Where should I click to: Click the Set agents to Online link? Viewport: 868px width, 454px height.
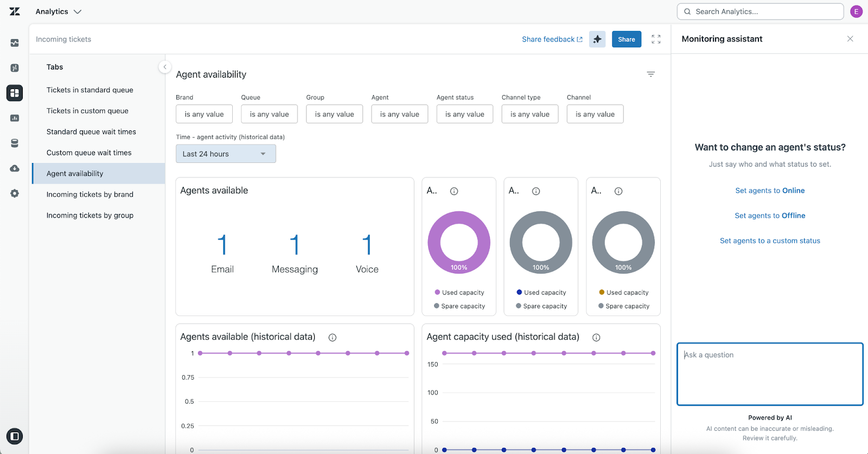click(770, 191)
